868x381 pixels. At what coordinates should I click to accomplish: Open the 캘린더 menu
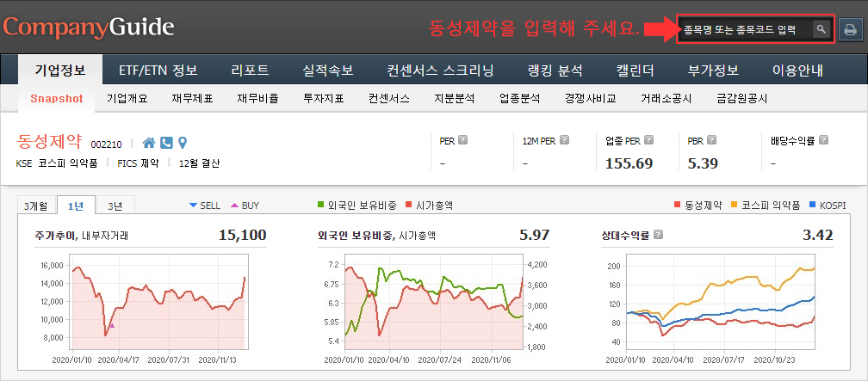tap(635, 71)
